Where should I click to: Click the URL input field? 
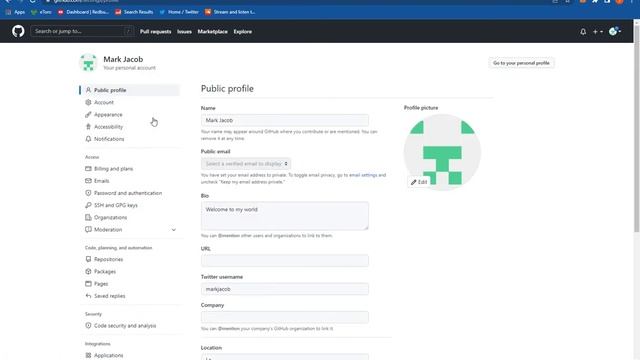point(285,261)
